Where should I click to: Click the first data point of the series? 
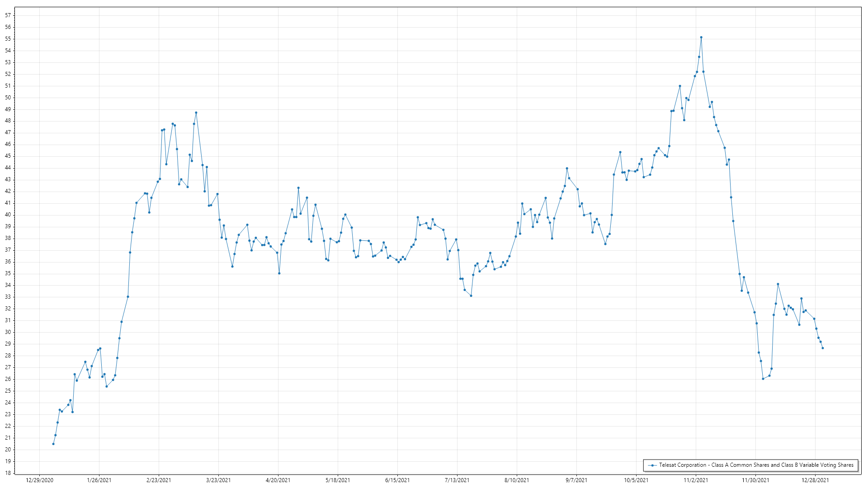tap(53, 444)
